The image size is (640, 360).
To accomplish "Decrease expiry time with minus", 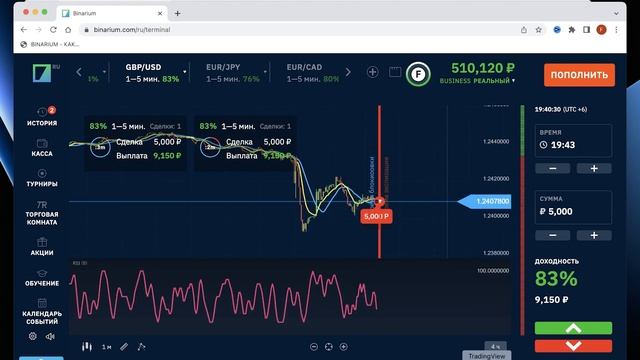I will click(553, 169).
